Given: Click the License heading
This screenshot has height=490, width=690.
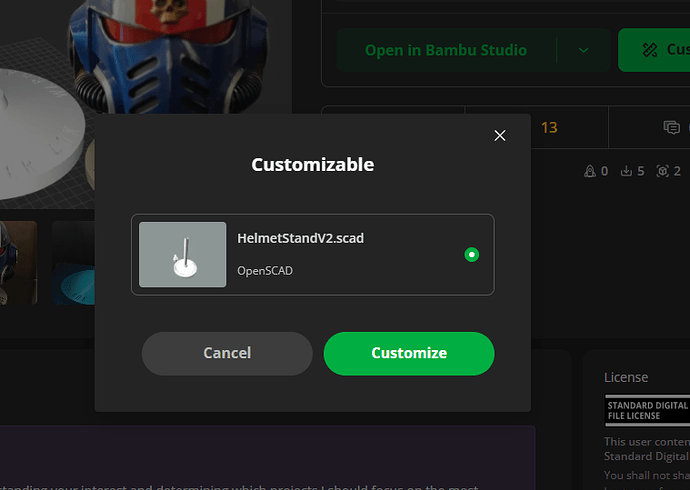Looking at the screenshot, I should click(626, 377).
